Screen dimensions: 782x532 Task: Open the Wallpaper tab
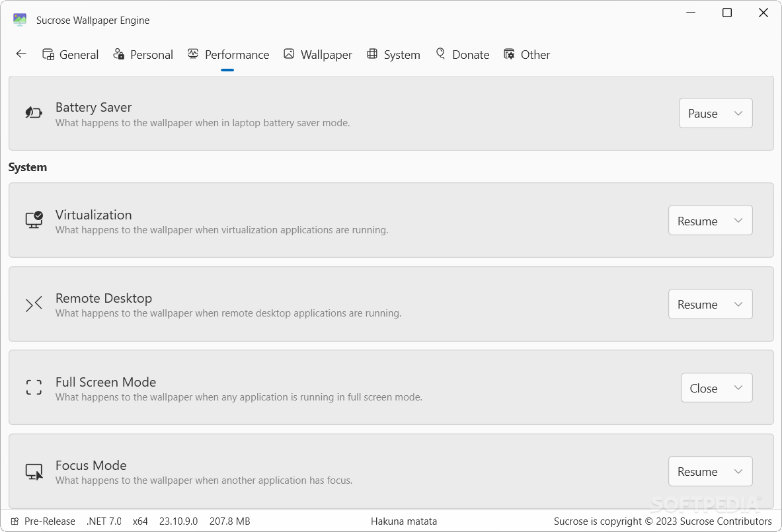click(x=318, y=54)
